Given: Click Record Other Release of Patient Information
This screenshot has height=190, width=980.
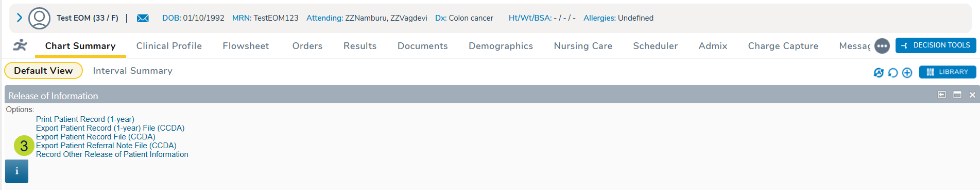Looking at the screenshot, I should tap(112, 154).
